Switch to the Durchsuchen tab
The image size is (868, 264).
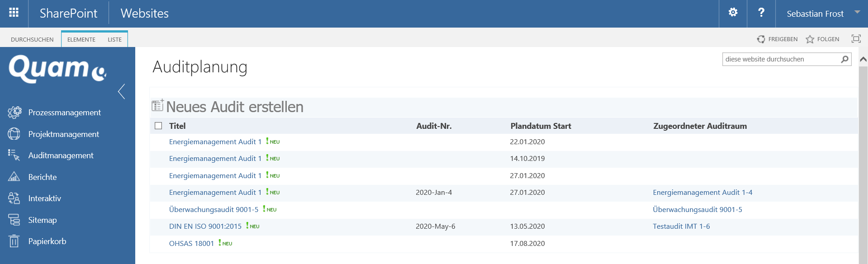click(x=32, y=39)
